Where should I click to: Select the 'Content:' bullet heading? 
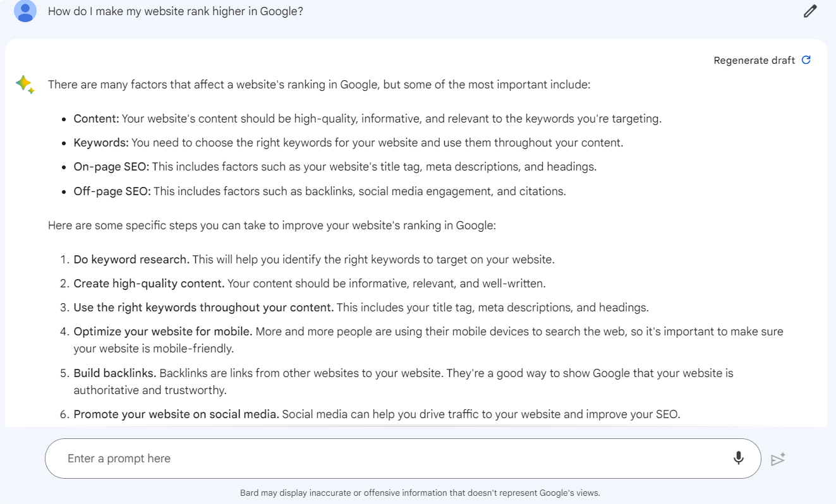[96, 119]
